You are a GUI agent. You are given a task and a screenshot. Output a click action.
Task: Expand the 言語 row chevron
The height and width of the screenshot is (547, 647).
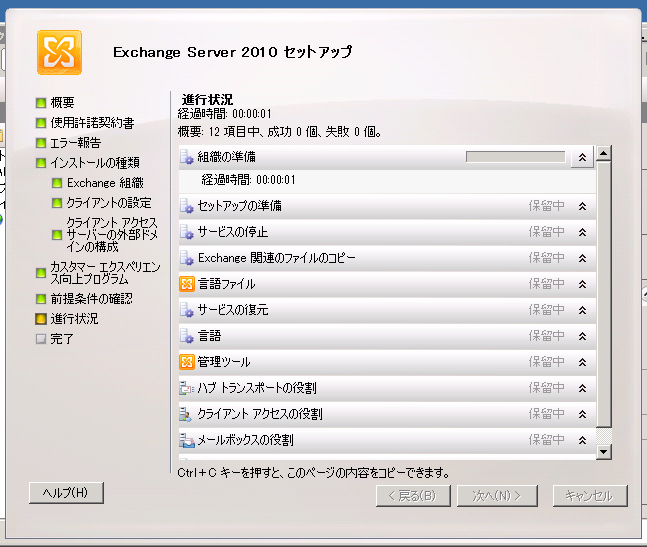click(x=582, y=336)
